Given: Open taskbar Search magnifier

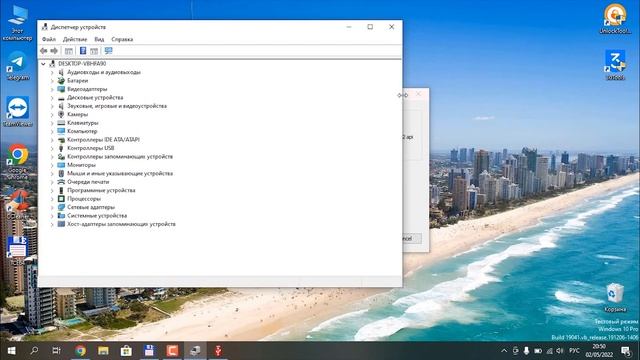Looking at the screenshot, I should click(x=34, y=351).
